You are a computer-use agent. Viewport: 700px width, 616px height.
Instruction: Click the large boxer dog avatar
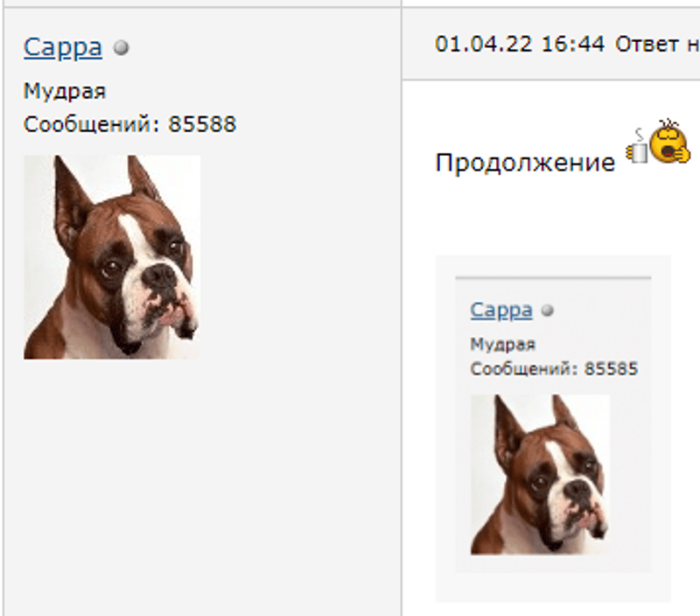point(112,257)
